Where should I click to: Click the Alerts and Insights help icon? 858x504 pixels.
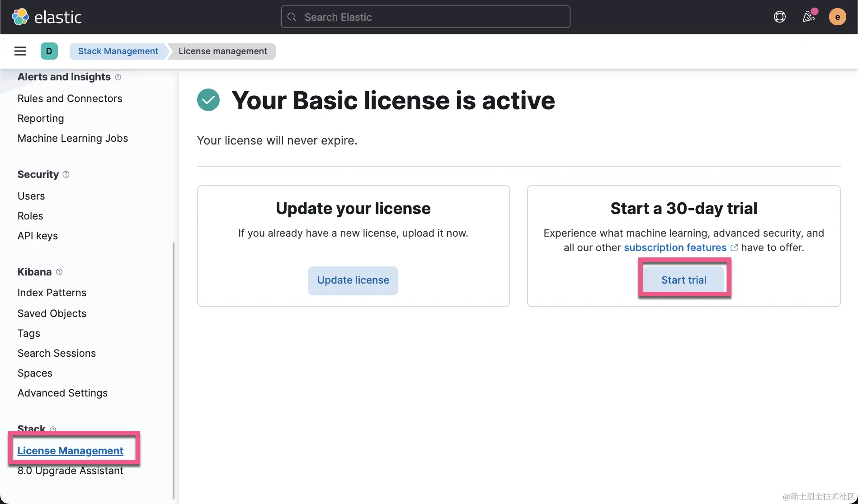(x=118, y=77)
